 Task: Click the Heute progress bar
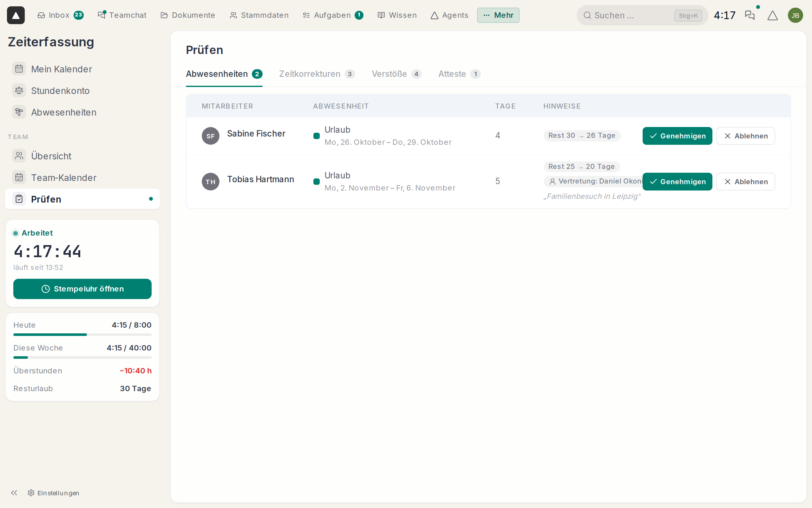(82, 335)
